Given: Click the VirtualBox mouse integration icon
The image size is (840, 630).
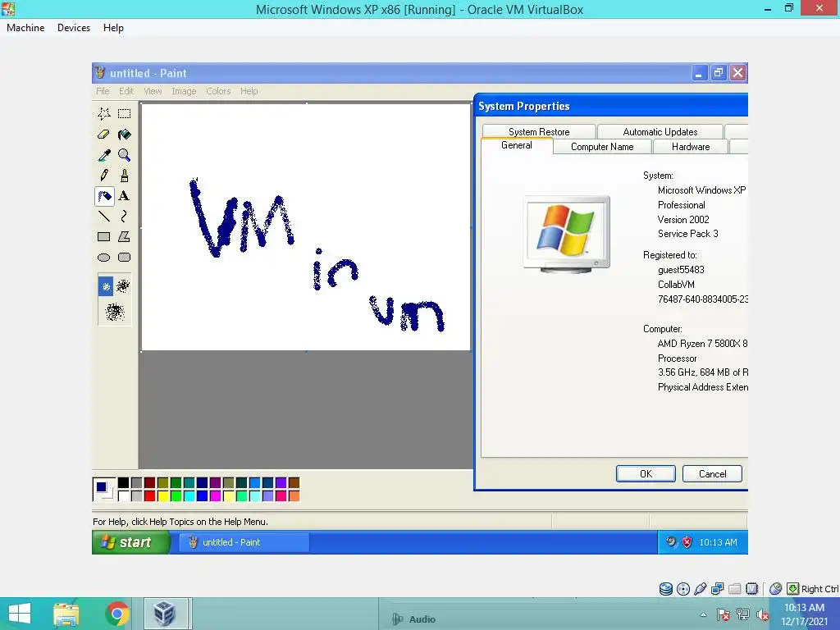Looking at the screenshot, I should pyautogui.click(x=776, y=589).
